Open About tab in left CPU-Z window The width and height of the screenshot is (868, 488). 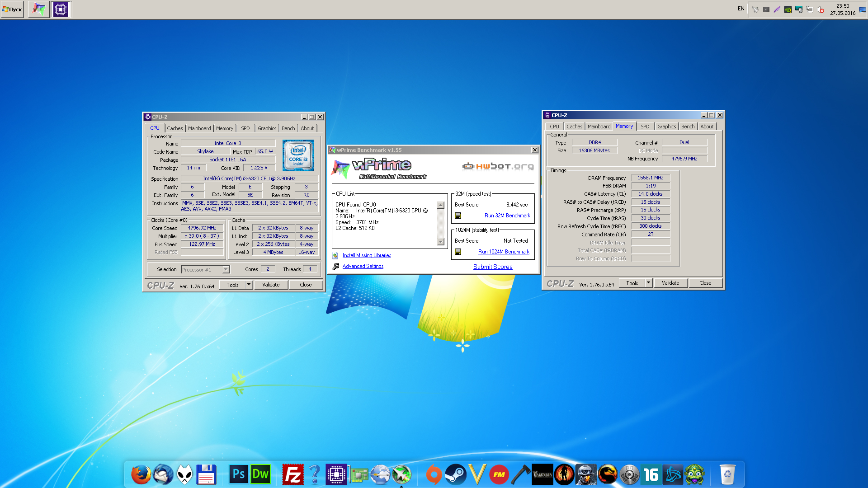(307, 128)
